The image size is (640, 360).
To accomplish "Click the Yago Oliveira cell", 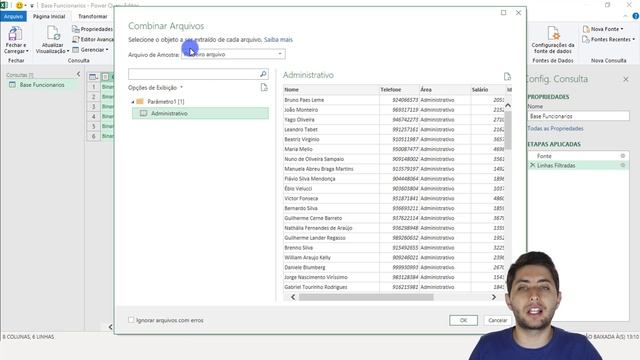I will [x=331, y=120].
